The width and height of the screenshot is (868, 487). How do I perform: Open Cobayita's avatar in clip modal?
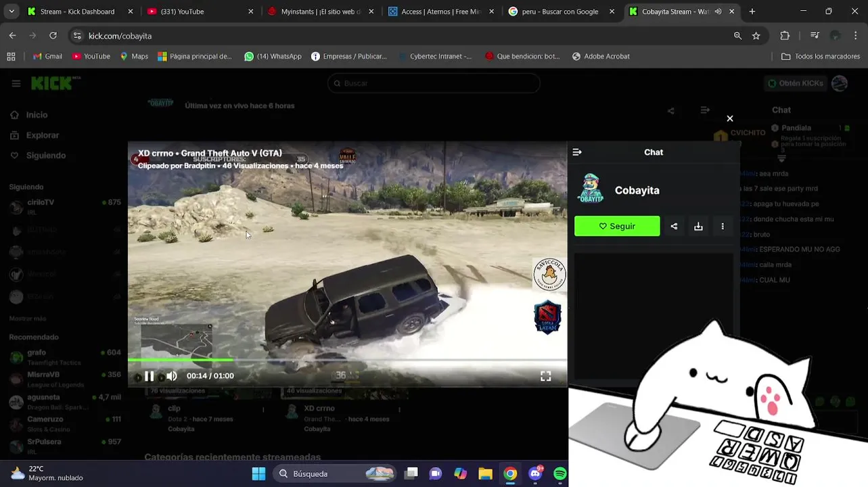[591, 189]
